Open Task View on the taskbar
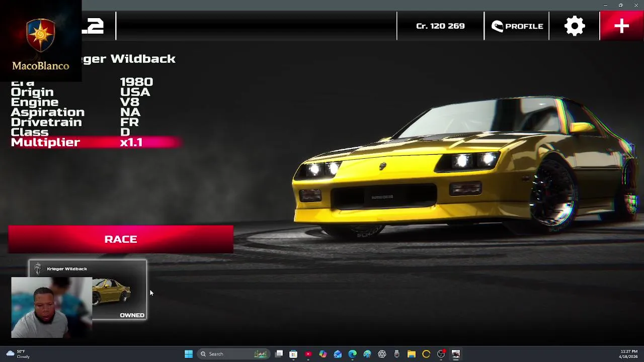644x362 pixels. (279, 354)
